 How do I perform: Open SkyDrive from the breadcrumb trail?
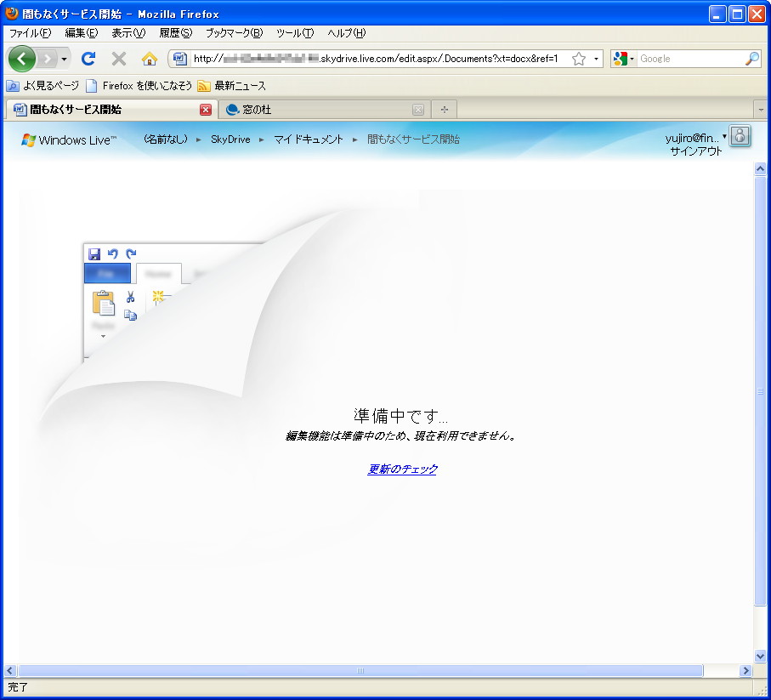(x=230, y=139)
